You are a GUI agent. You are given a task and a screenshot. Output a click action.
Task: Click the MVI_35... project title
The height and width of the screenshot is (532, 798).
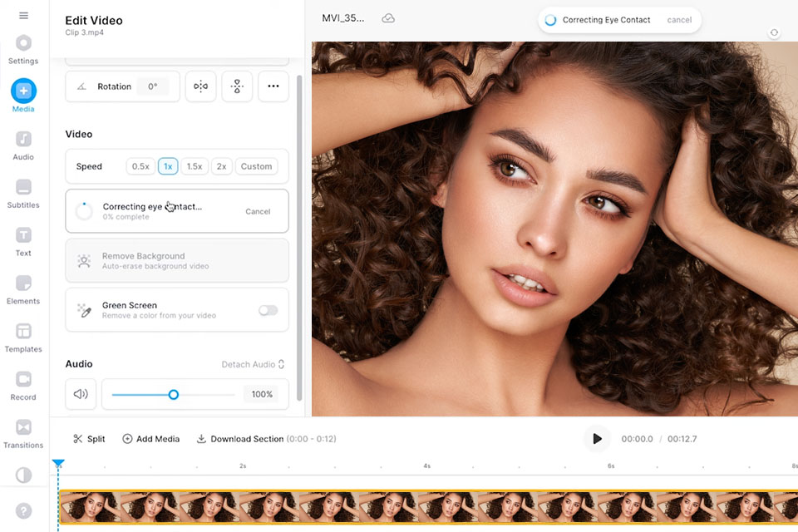tap(343, 18)
